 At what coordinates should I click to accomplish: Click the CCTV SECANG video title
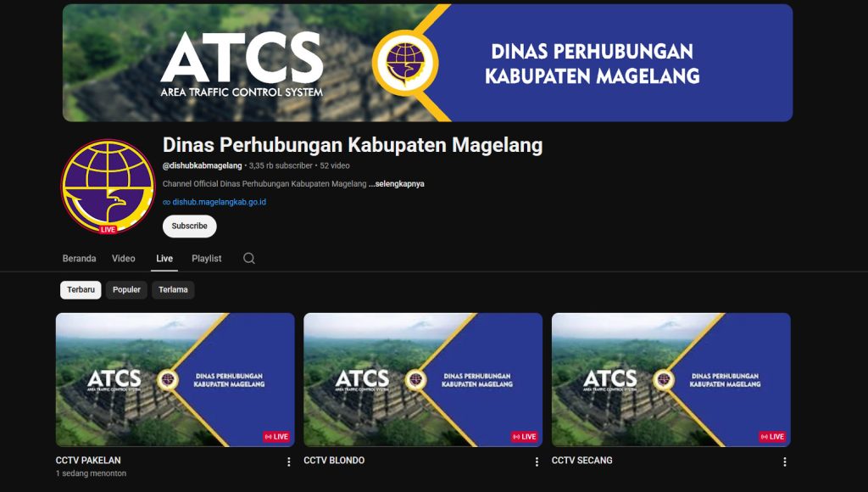[581, 461]
